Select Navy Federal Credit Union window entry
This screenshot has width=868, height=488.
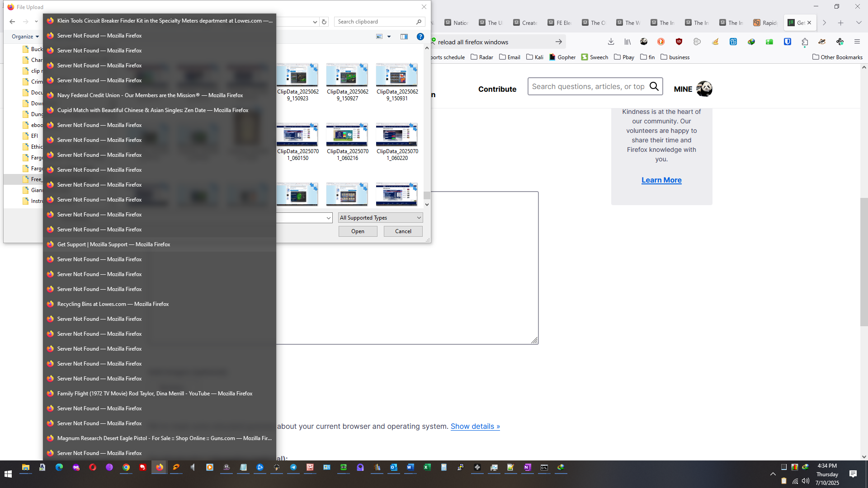click(x=160, y=95)
